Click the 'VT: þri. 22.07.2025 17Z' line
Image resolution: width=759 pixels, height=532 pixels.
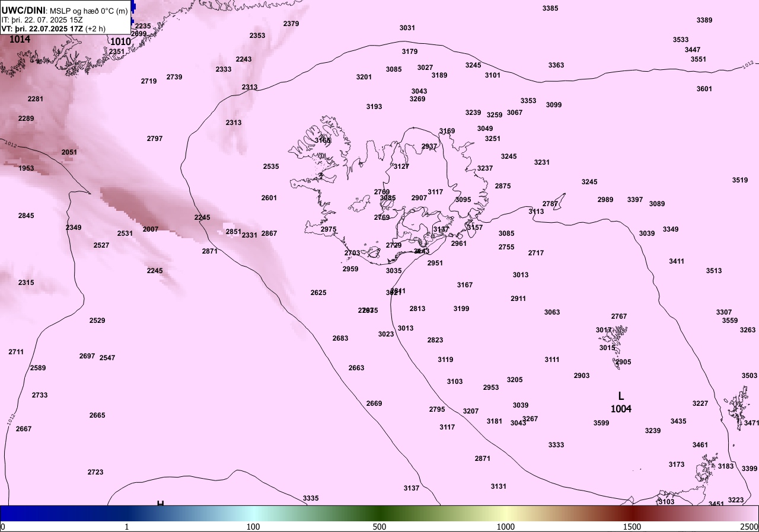(42, 28)
